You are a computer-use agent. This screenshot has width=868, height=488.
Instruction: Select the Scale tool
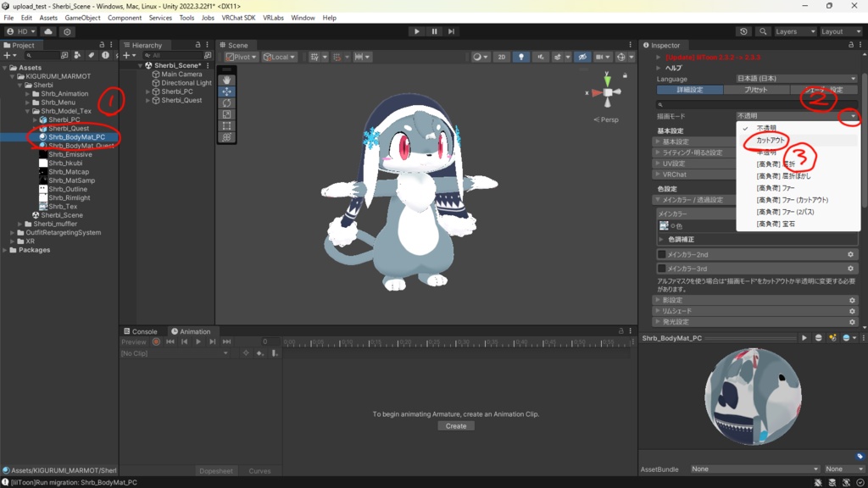(226, 114)
